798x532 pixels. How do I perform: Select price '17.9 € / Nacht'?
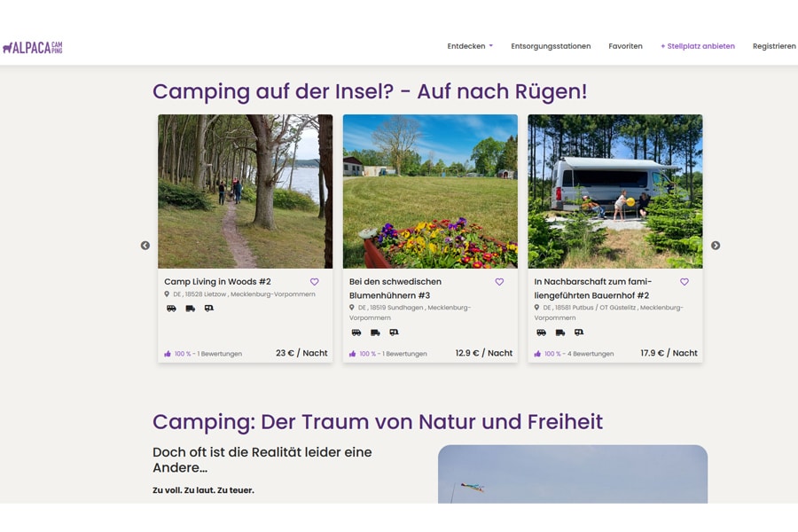(x=669, y=353)
